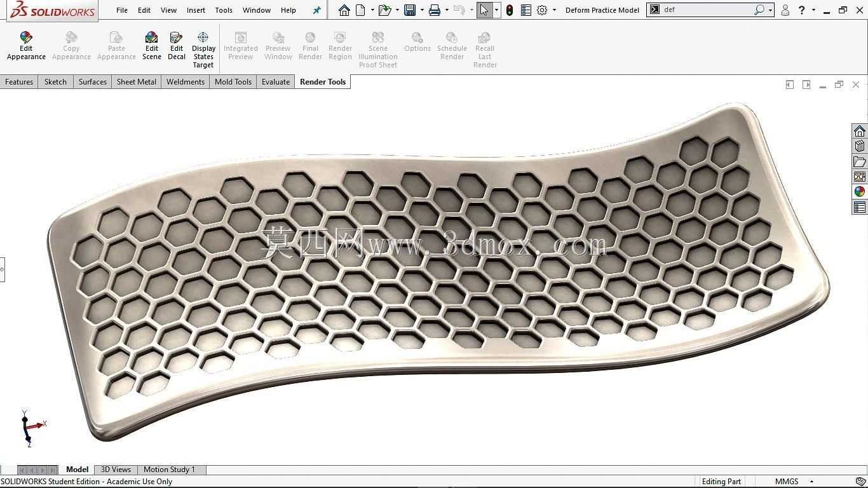The height and width of the screenshot is (488, 868).
Task: Open the Options gear icon
Action: [542, 10]
